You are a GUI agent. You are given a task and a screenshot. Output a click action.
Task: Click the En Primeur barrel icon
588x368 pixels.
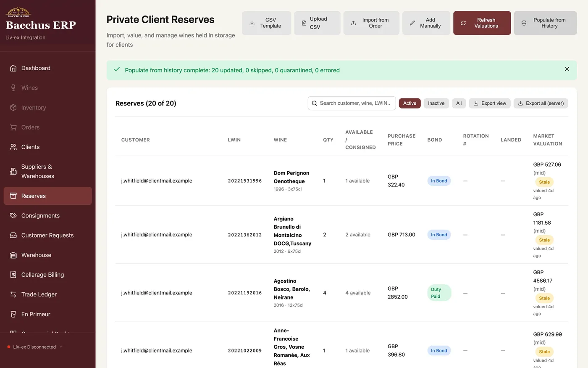[x=13, y=315]
